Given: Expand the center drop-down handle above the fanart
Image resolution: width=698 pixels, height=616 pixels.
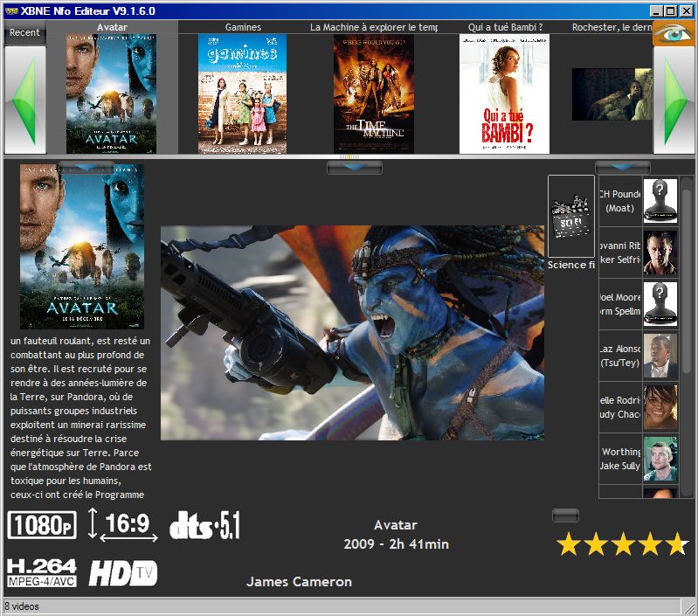Looking at the screenshot, I should [x=355, y=168].
